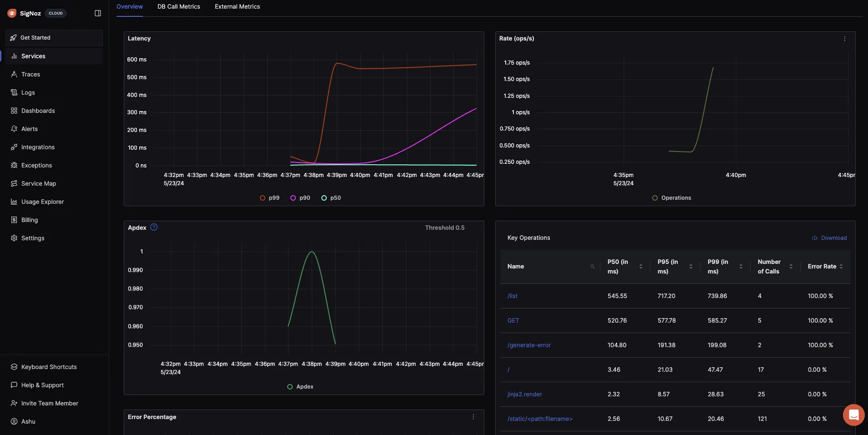Switch to DB Call Metrics tab
Image resolution: width=868 pixels, height=435 pixels.
pos(178,7)
